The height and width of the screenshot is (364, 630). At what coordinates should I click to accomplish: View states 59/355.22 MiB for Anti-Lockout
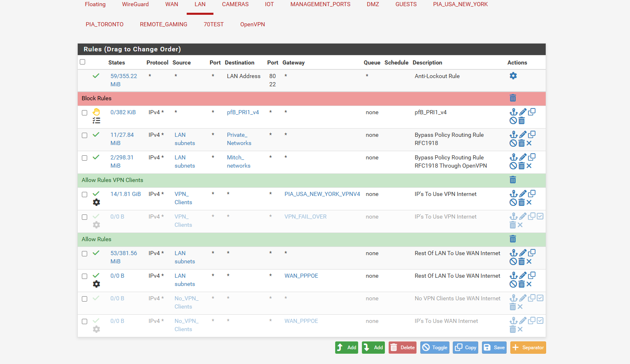[123, 80]
